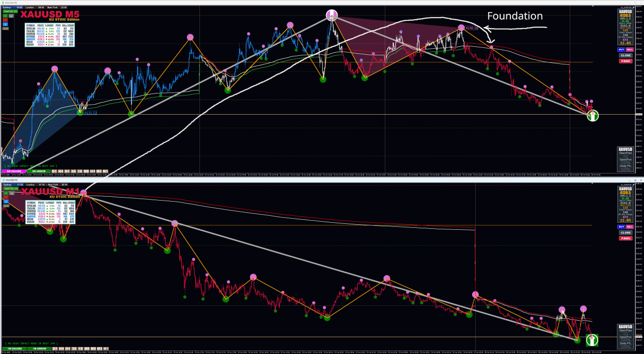The width and height of the screenshot is (644, 354).
Task: Click the gray μ button in M5 chart
Action: 11,16
